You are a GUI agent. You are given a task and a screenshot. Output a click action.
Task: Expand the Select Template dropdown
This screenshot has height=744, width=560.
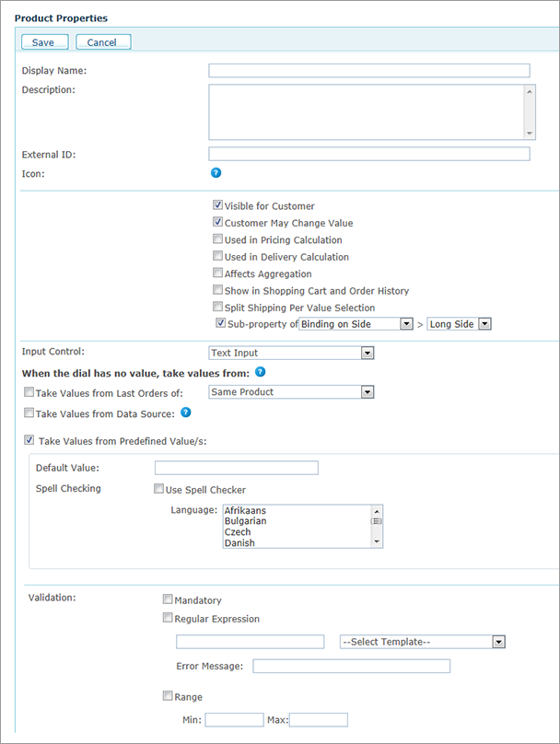coord(498,642)
